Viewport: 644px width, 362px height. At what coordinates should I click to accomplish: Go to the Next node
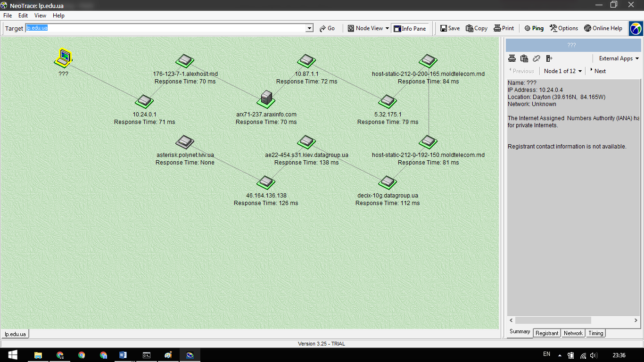coord(598,71)
